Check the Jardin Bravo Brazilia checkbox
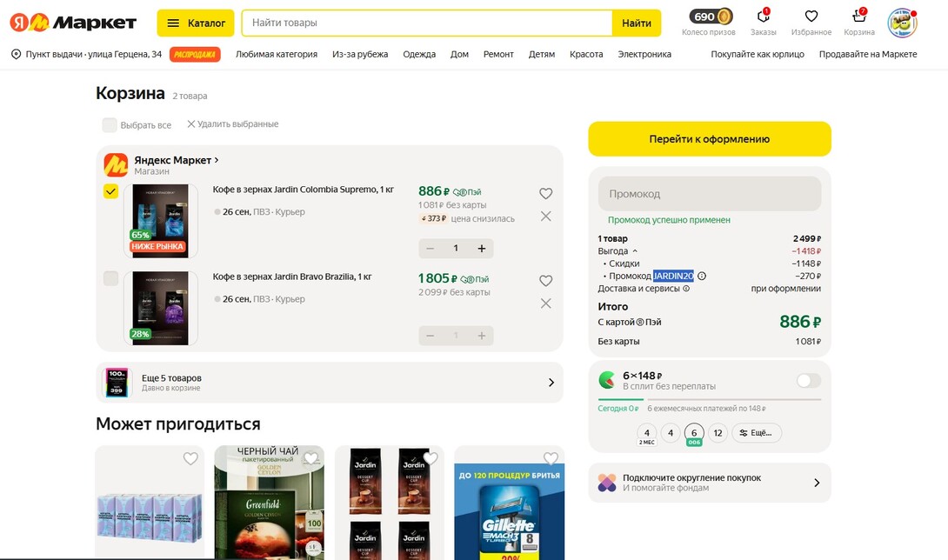Image resolution: width=948 pixels, height=560 pixels. point(110,278)
